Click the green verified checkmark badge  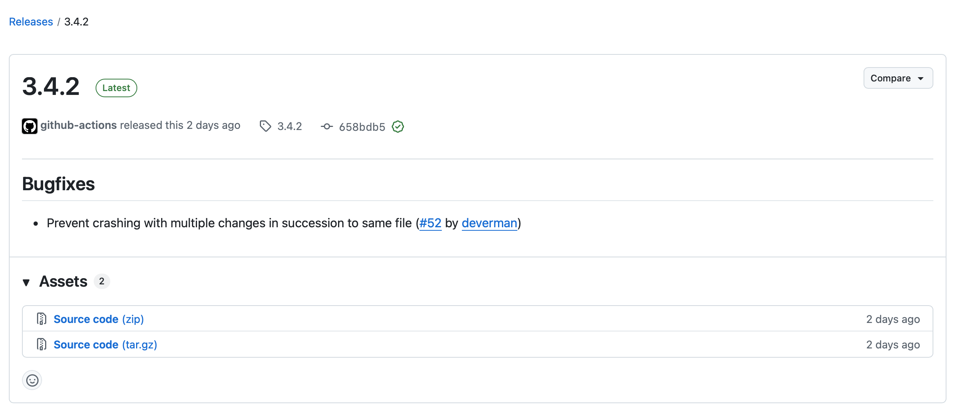398,127
